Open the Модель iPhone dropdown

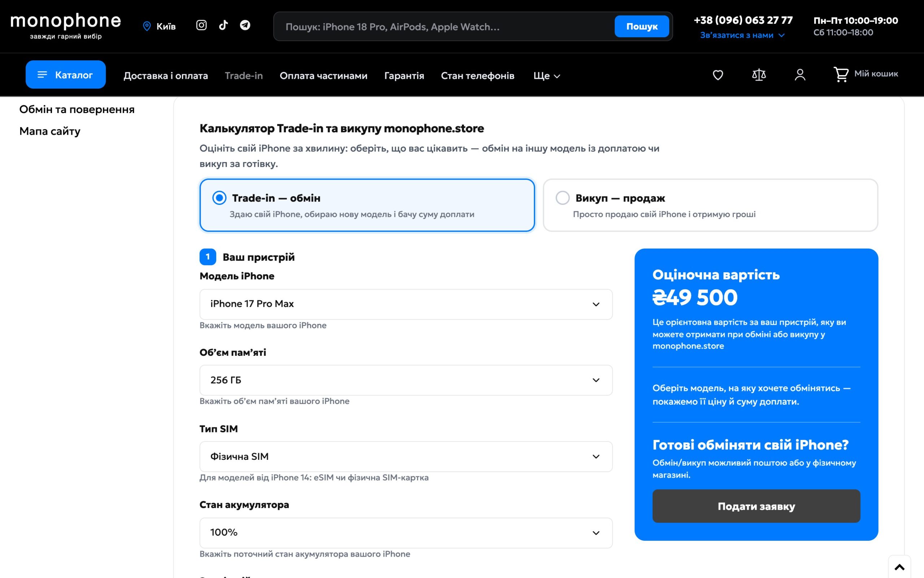coord(406,304)
